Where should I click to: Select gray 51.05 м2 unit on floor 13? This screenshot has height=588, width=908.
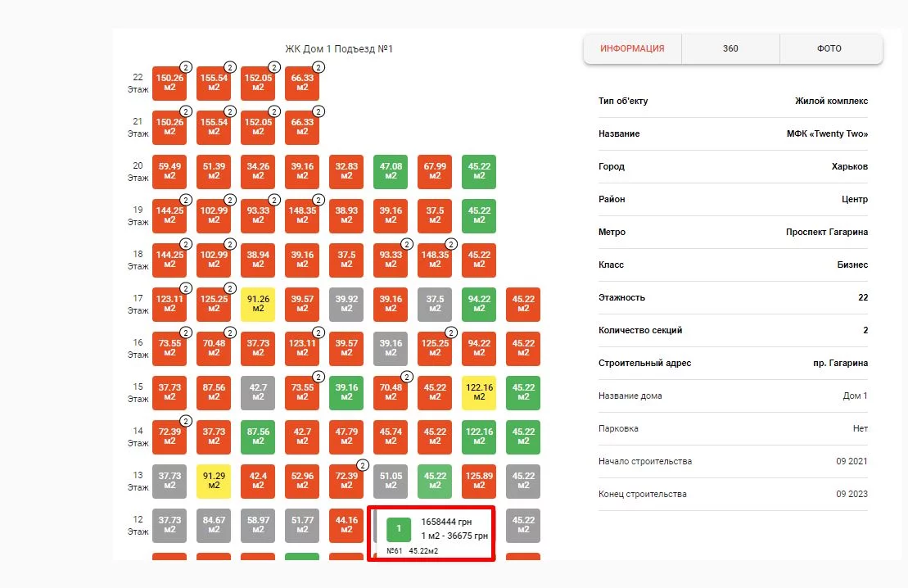391,481
